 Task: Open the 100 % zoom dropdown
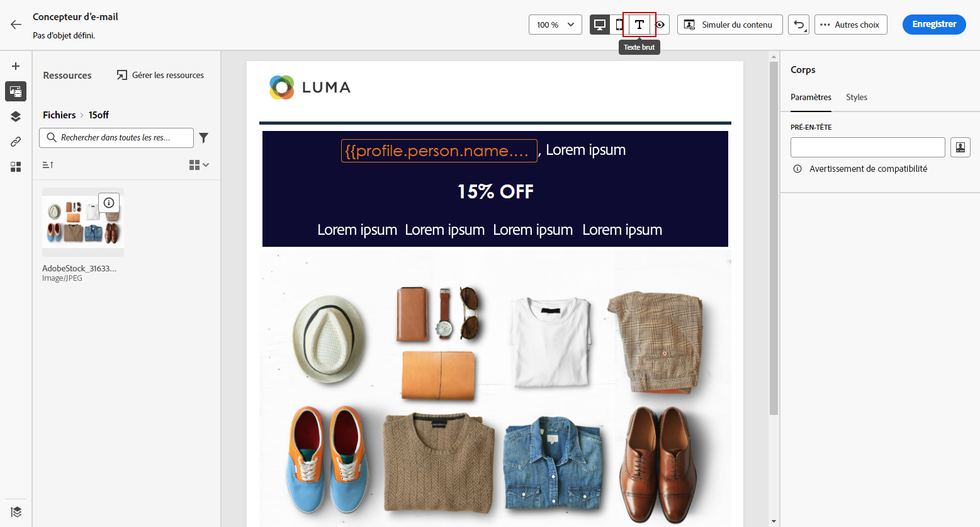(x=555, y=25)
